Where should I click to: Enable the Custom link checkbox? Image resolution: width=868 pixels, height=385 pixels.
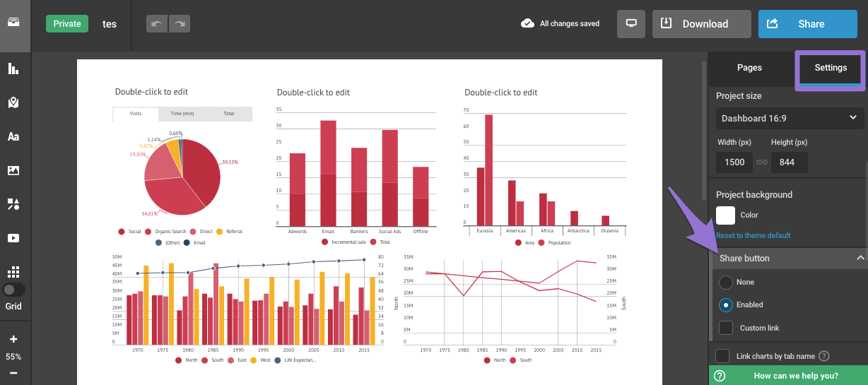coord(726,328)
